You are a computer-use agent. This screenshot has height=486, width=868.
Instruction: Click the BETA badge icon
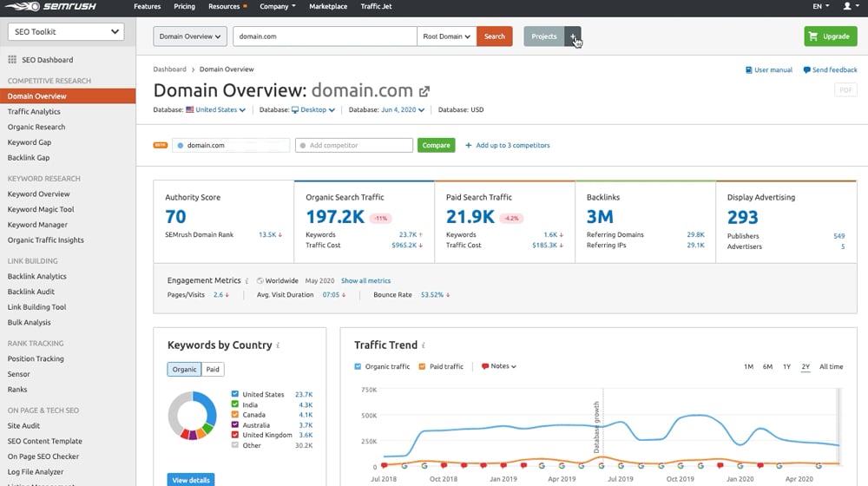pyautogui.click(x=160, y=145)
